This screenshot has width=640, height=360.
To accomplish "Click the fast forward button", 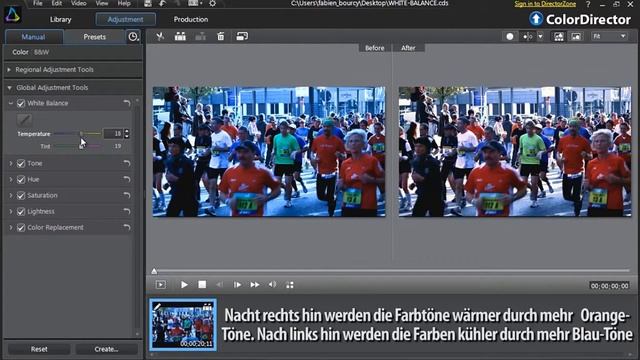I will [x=255, y=284].
